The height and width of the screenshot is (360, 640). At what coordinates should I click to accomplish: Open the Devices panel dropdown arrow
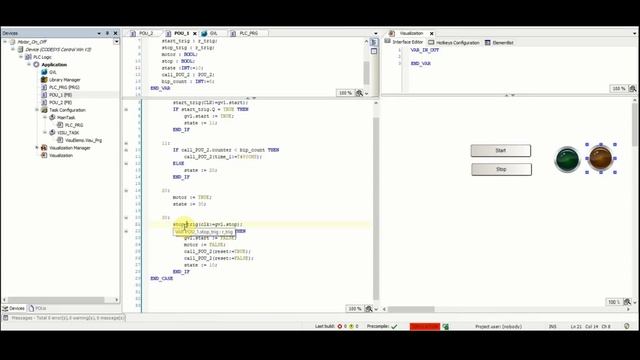(x=99, y=33)
